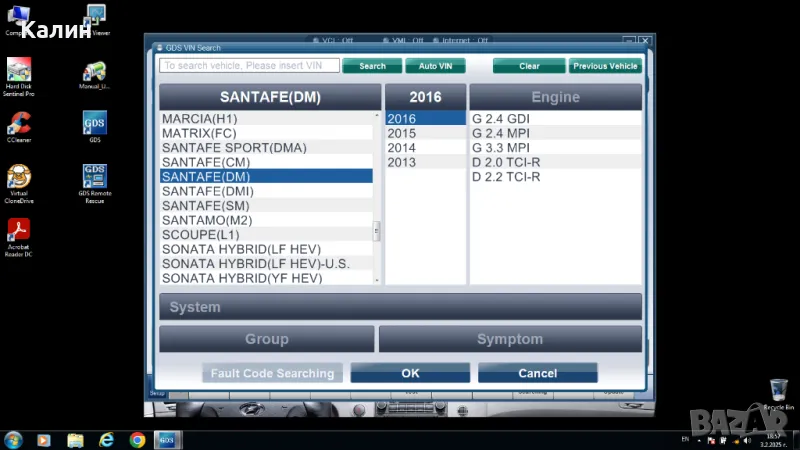The image size is (800, 450).
Task: Open the GDS desktop shortcut
Action: [95, 124]
